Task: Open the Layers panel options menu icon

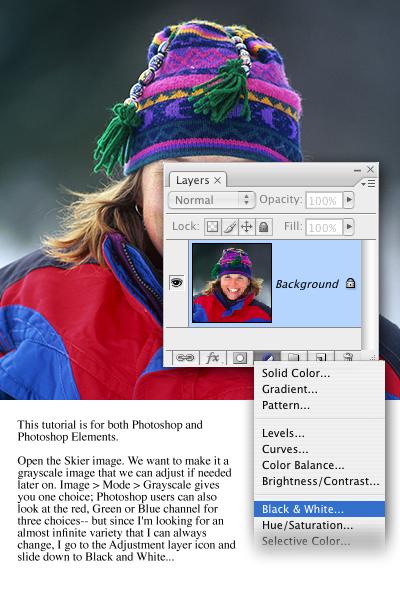Action: pos(368,183)
